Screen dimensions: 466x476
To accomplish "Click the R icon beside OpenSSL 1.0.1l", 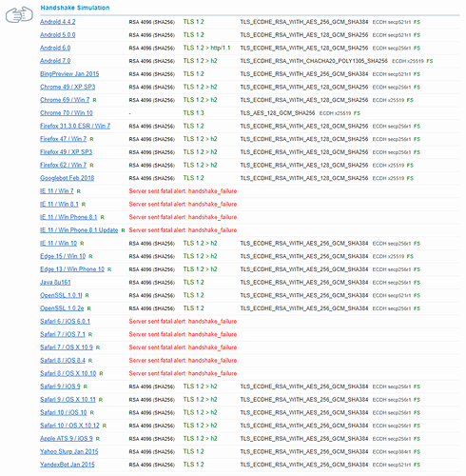I will (87, 295).
